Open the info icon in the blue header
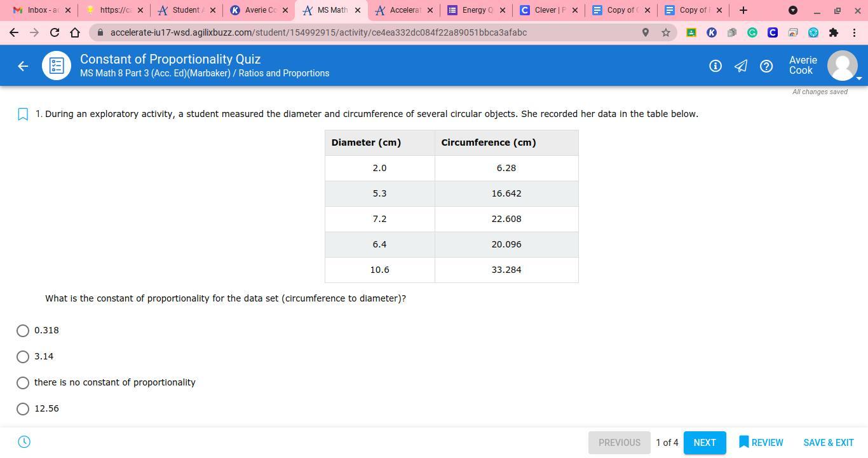Viewport: 868px width, 458px height. click(715, 66)
